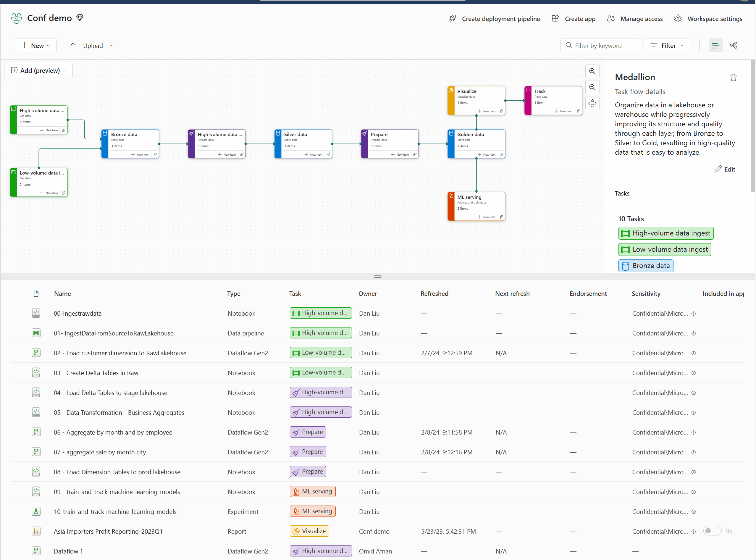Switch to list view icon
This screenshot has height=560, width=756.
coord(715,46)
